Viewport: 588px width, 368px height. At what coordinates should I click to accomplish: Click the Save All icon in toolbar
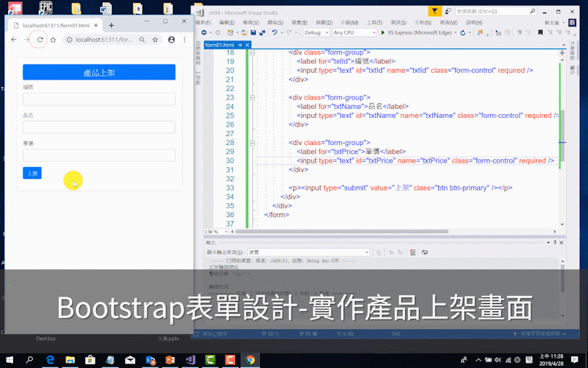[262, 32]
